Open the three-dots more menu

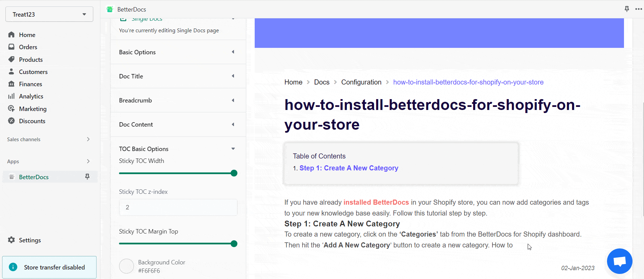point(639,9)
